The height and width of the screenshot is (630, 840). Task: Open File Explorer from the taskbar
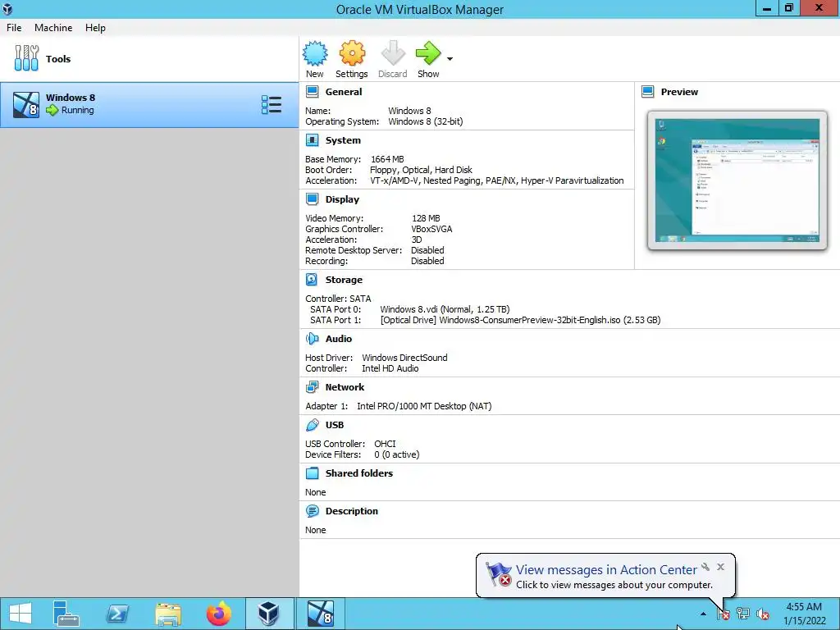(168, 614)
